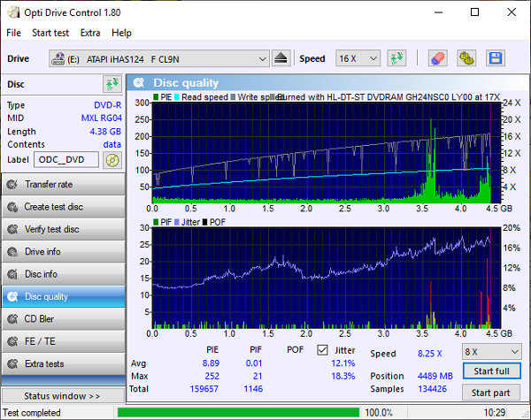Screen dimensions: 531x420
Task: Click the save floppy disk icon
Action: (495, 58)
